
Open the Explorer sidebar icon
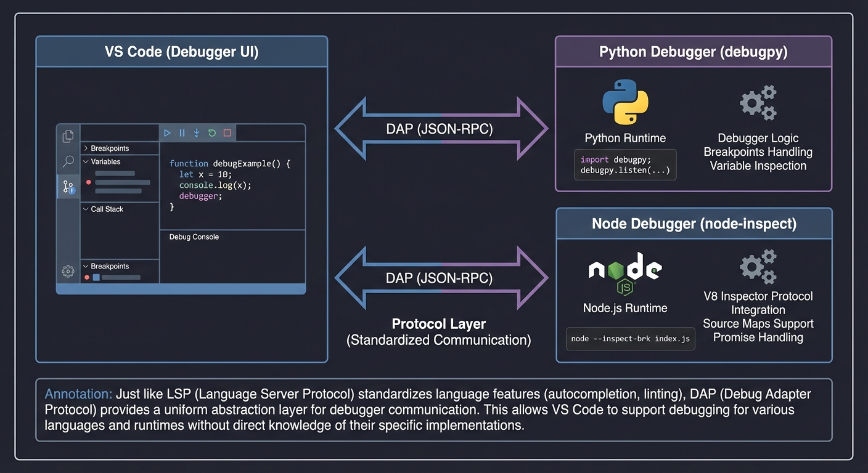click(x=68, y=135)
